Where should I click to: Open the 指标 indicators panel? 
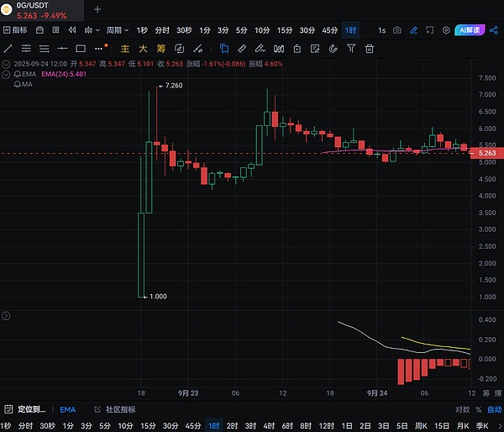pyautogui.click(x=14, y=30)
